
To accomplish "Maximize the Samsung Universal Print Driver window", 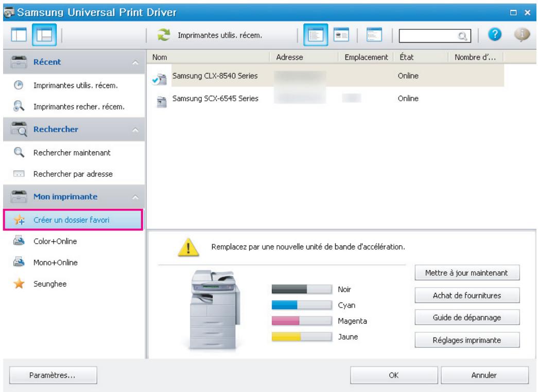I will 513,13.
